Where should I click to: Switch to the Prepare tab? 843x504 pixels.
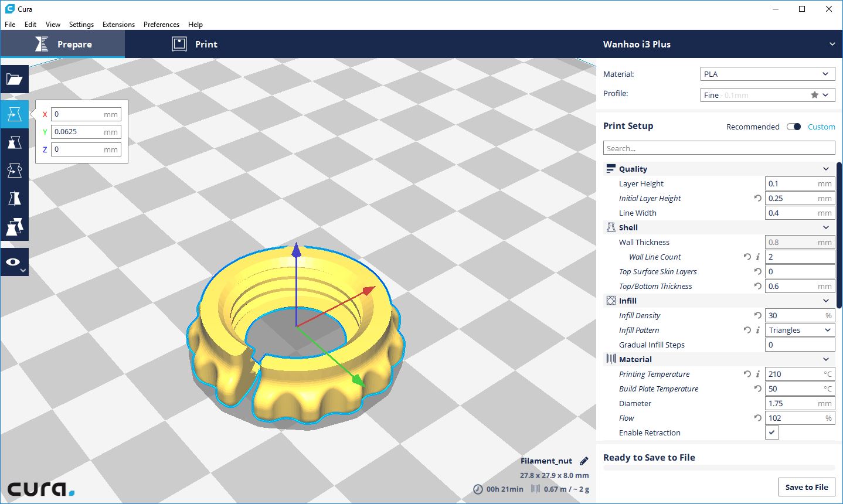(63, 44)
